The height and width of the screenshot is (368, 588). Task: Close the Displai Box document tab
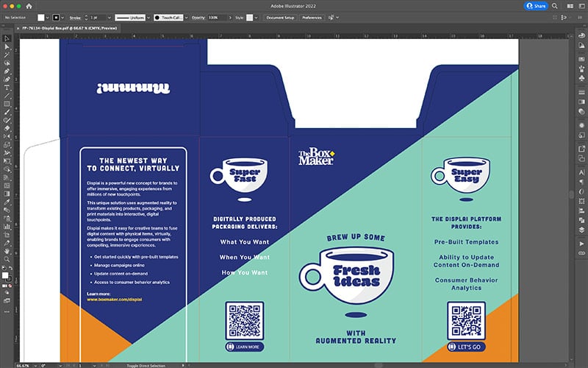point(18,29)
